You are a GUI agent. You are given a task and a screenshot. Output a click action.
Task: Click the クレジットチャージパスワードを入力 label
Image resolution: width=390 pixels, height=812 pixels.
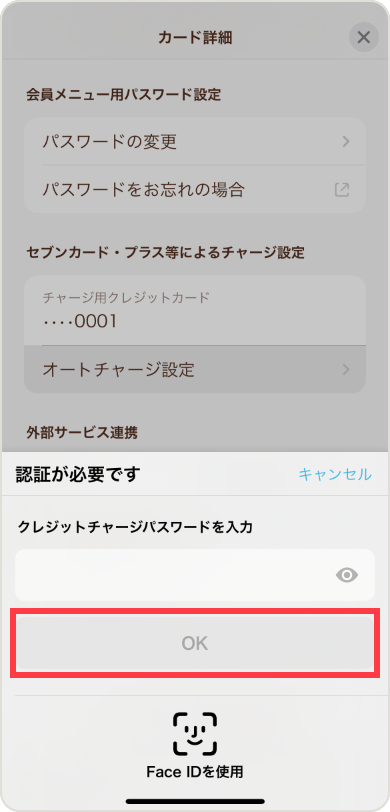tap(136, 527)
